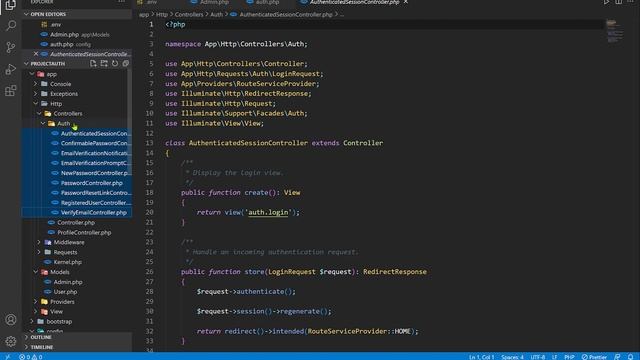The height and width of the screenshot is (360, 640).
Task: Click Controllers in the breadcrumb path
Action: click(x=189, y=14)
